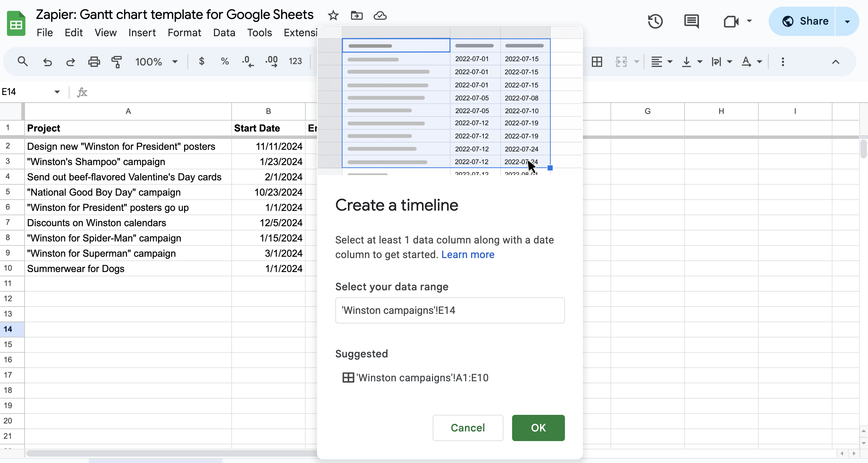This screenshot has width=868, height=463.
Task: Open the Meet call dropdown arrow
Action: tap(749, 21)
